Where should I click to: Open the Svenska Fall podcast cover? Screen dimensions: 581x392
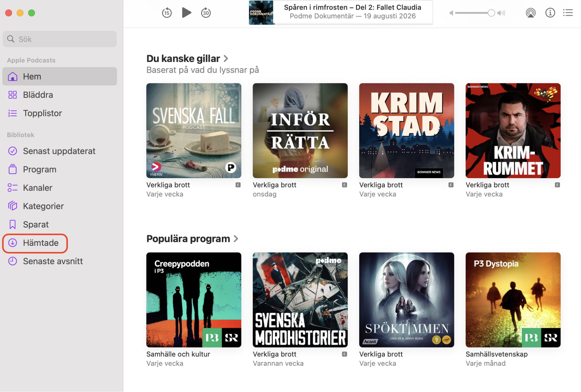(x=194, y=130)
